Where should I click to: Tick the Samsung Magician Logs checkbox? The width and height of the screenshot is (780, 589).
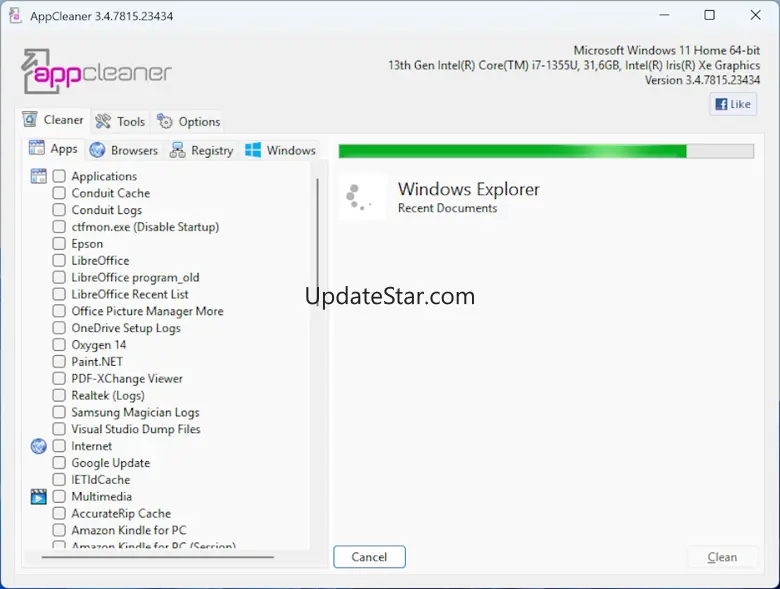pyautogui.click(x=59, y=412)
